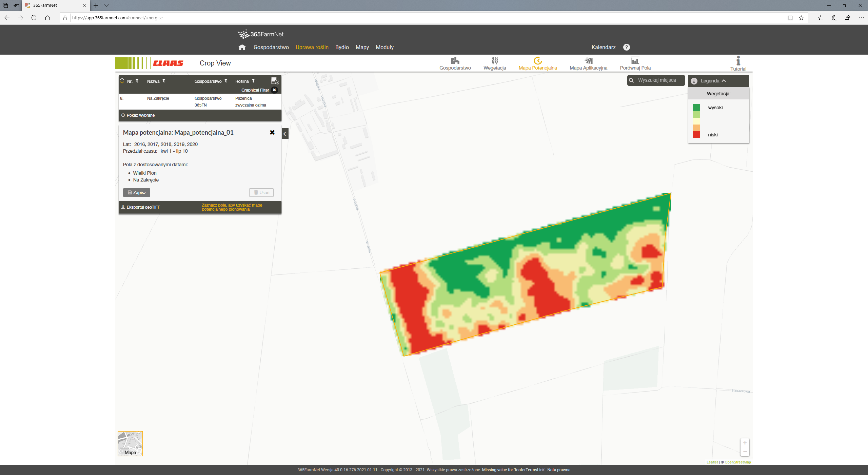
Task: Go back in the browser
Action: (7, 18)
